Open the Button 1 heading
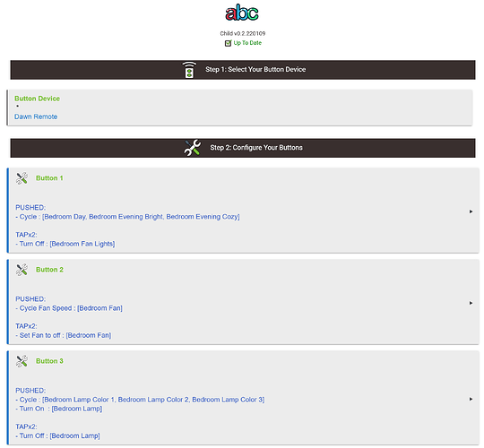The width and height of the screenshot is (484, 448). [x=49, y=178]
